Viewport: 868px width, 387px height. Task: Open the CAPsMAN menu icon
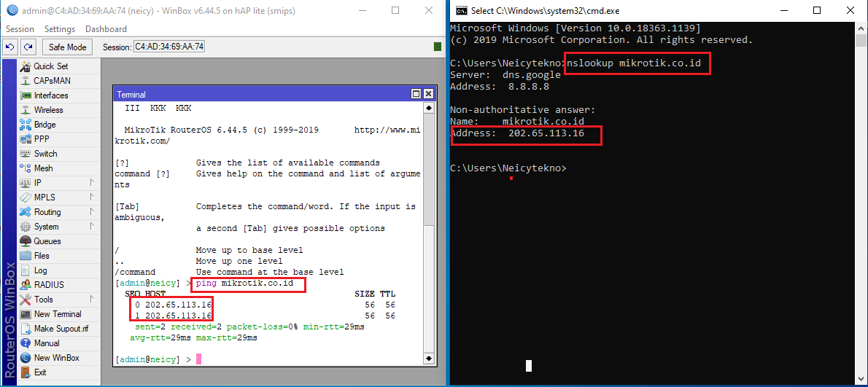coord(25,81)
